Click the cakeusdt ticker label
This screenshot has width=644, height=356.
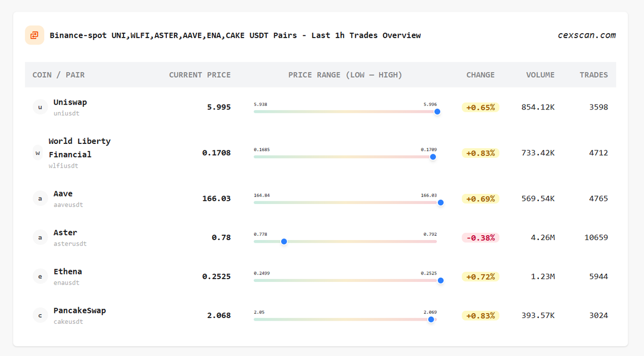click(68, 322)
